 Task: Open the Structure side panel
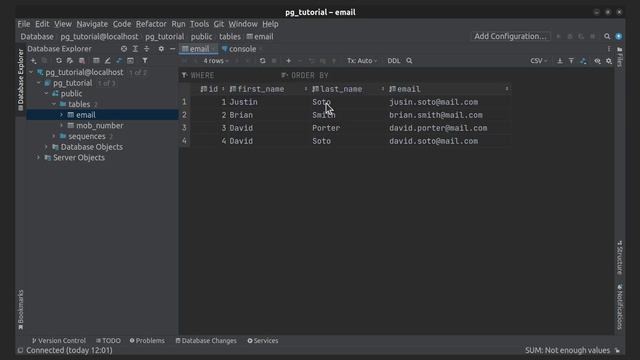[620, 258]
